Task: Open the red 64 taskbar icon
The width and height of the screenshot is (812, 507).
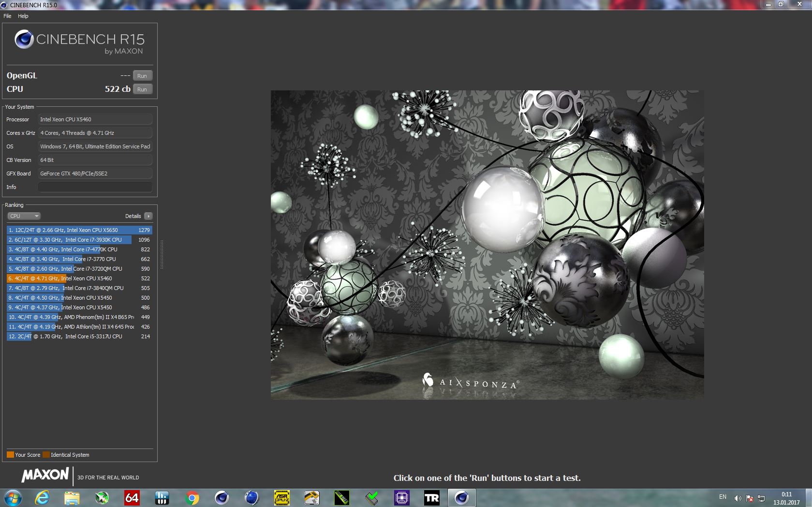Action: 132,497
